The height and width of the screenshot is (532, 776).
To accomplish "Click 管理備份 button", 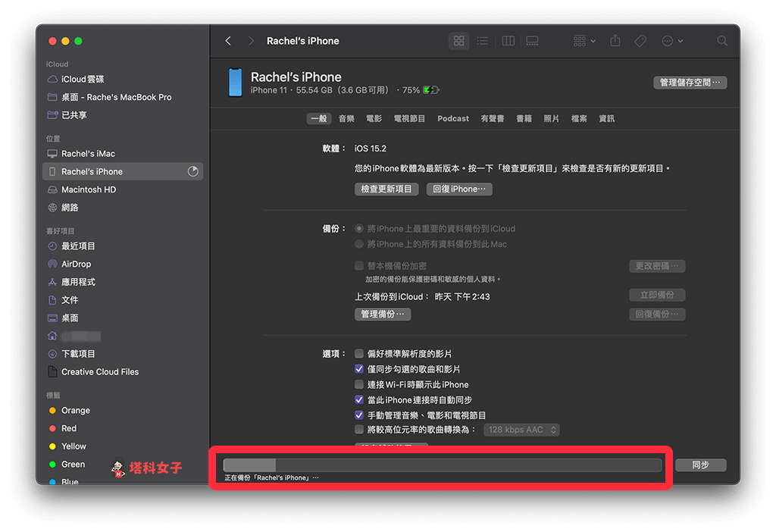I will tap(383, 315).
